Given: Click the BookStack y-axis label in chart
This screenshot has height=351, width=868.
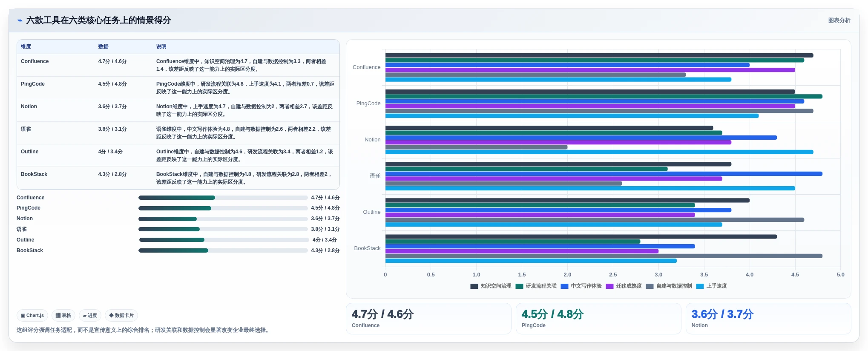Looking at the screenshot, I should (368, 248).
